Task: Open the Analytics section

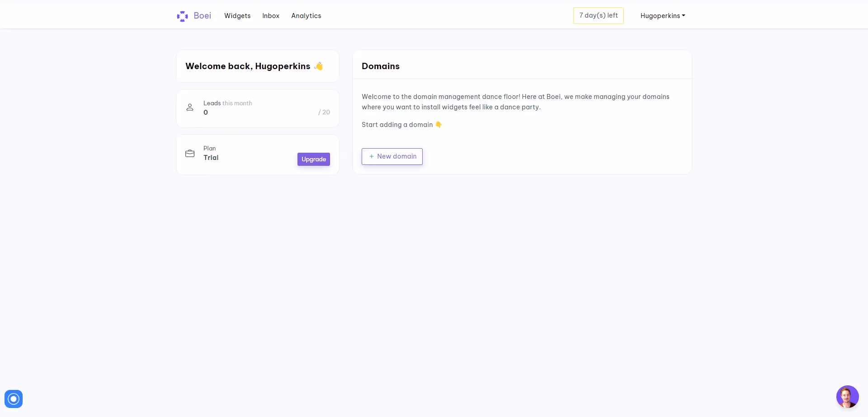Action: 306,16
